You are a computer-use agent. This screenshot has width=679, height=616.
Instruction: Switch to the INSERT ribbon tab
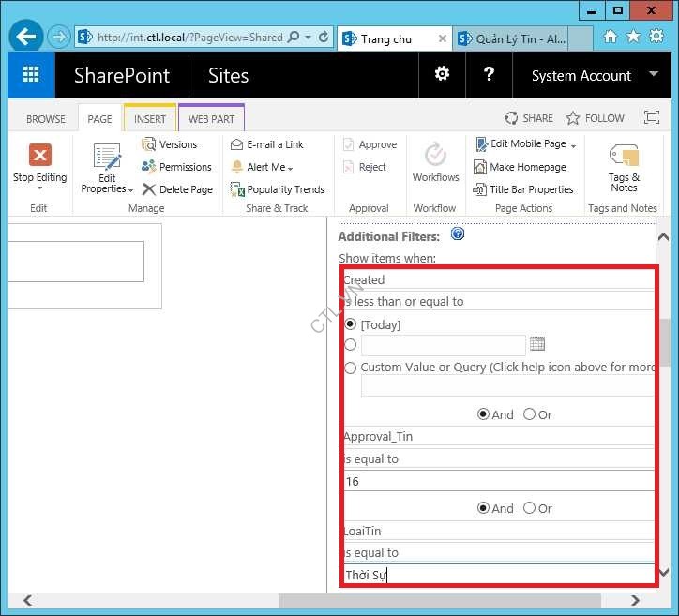click(x=150, y=119)
